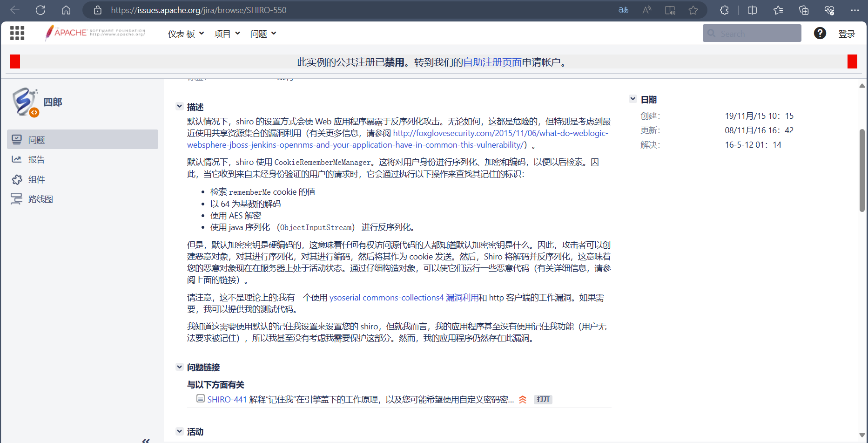Collapse the 问题链接 section

[x=179, y=367]
